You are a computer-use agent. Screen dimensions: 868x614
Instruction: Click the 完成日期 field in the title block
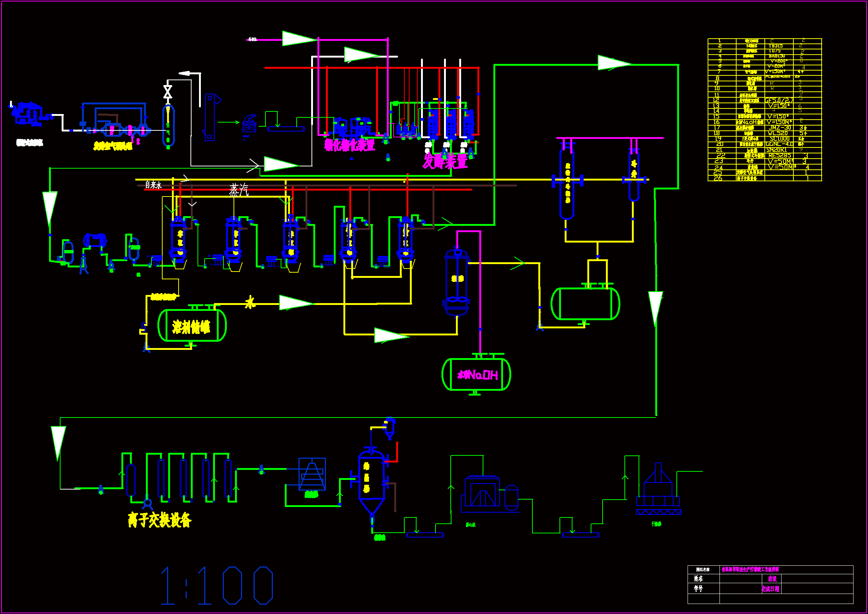click(770, 589)
